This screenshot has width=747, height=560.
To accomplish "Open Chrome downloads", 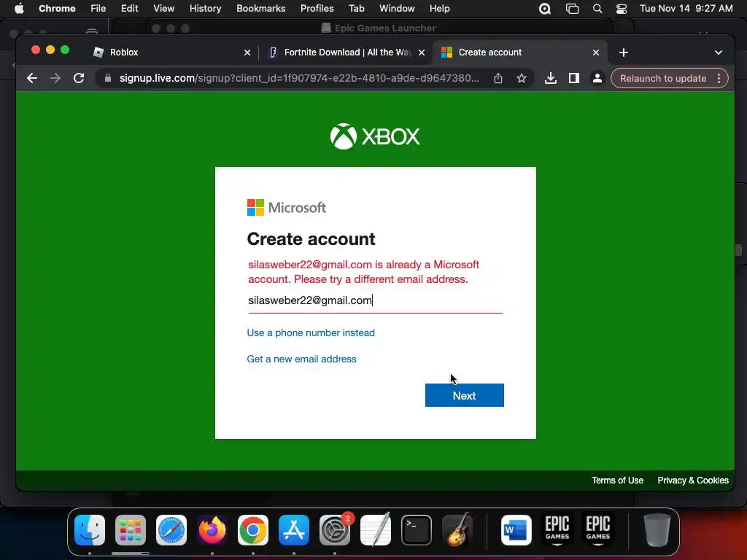I will tap(551, 78).
